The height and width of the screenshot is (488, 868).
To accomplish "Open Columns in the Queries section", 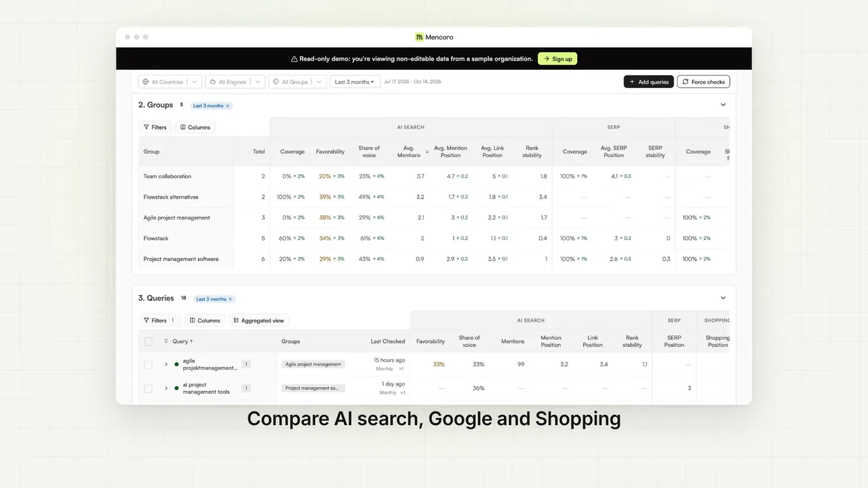I will point(205,321).
